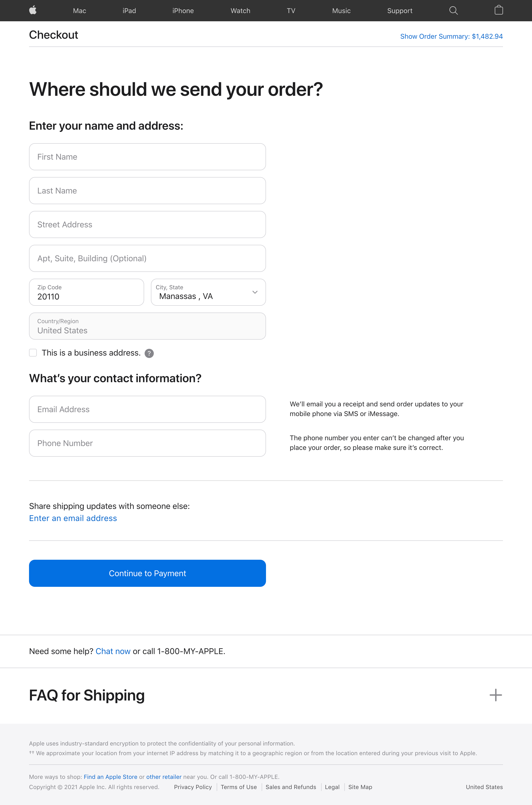Viewport: 532px width, 805px height.
Task: Click the Apple logo icon
Action: [33, 10]
